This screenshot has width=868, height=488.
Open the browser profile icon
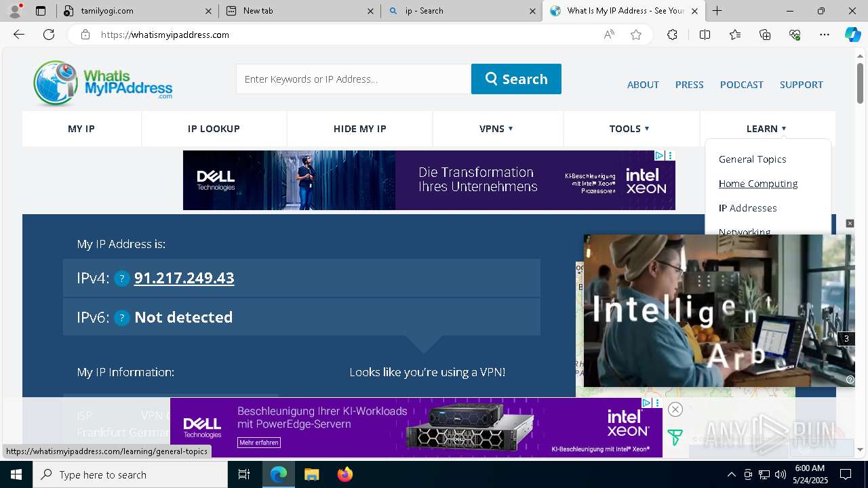(x=15, y=10)
